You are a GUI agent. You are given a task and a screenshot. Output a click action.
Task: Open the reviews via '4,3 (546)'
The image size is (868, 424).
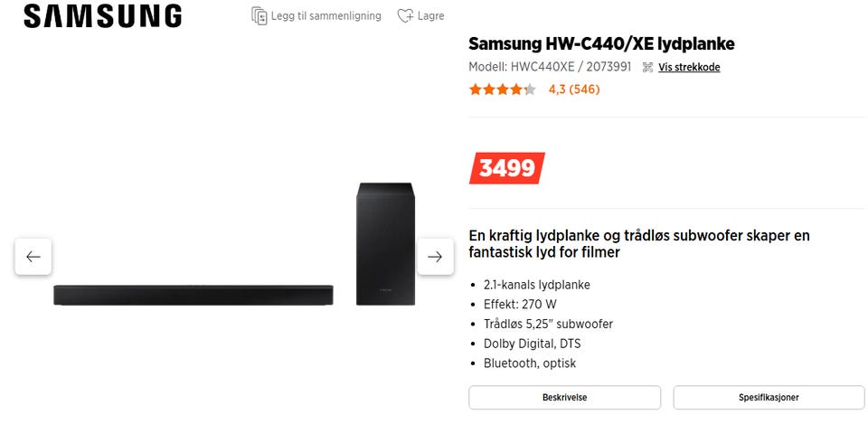pos(574,90)
